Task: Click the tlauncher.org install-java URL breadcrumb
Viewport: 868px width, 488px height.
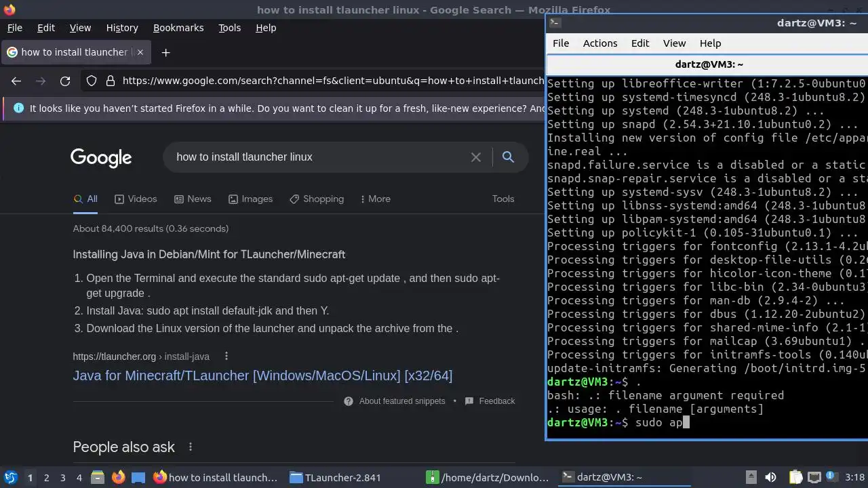Action: point(141,357)
